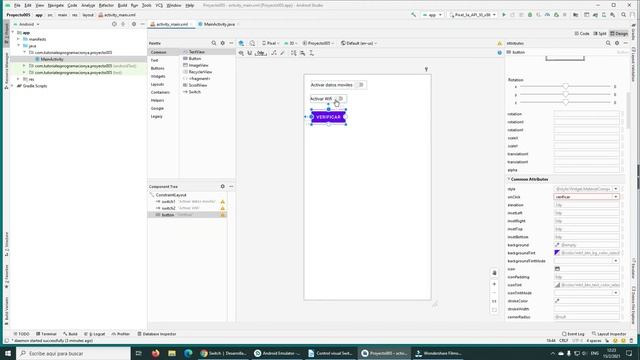Screen dimensions: 640x360
Task: Open the Pixel device preview dropdown
Action: [x=271, y=43]
